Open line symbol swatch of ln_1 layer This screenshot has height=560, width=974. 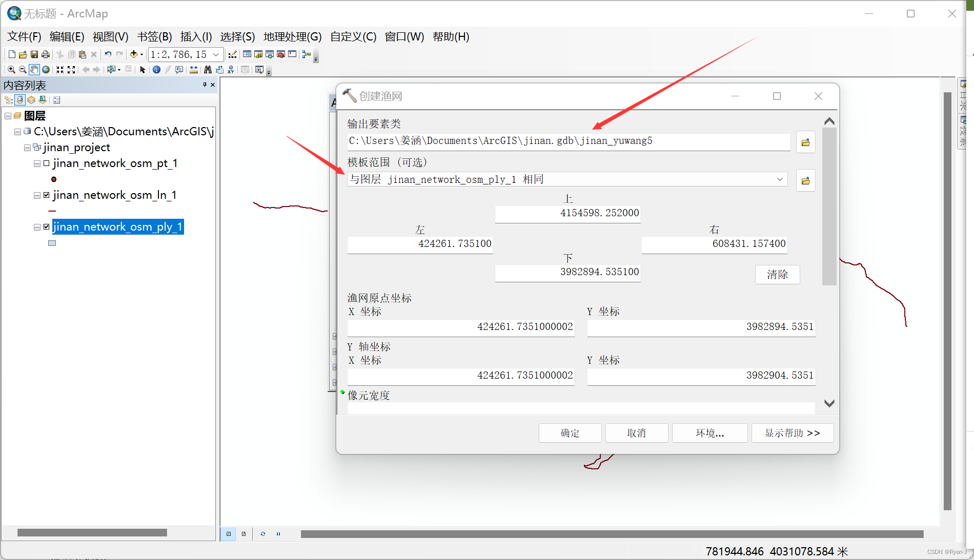tap(52, 211)
